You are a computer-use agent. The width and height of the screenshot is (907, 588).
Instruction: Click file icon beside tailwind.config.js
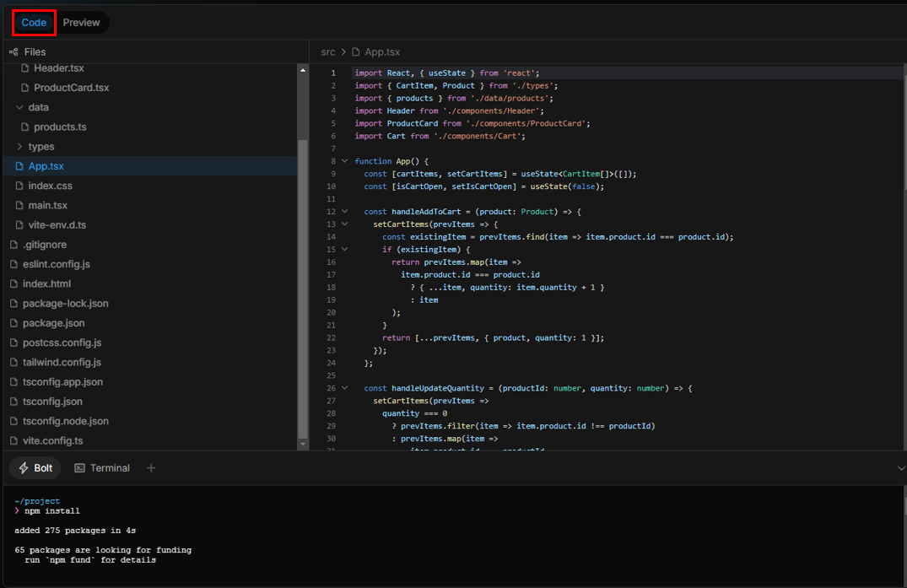coord(13,363)
